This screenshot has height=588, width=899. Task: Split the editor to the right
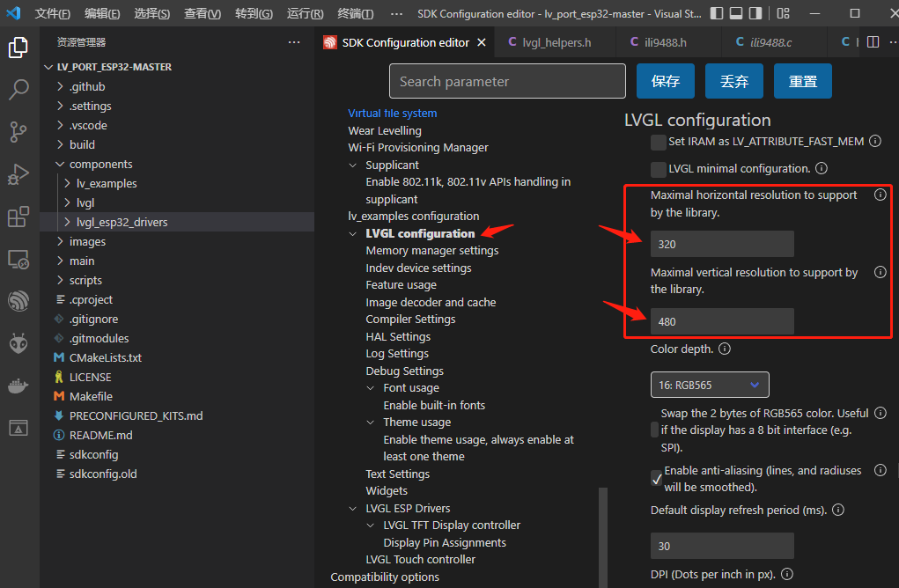click(x=873, y=42)
